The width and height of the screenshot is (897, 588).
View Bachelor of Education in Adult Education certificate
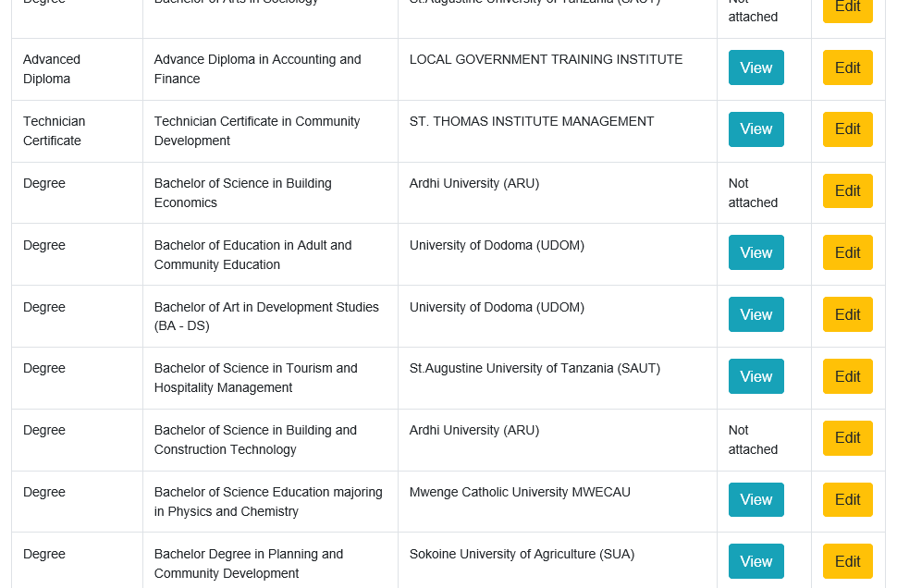756,252
